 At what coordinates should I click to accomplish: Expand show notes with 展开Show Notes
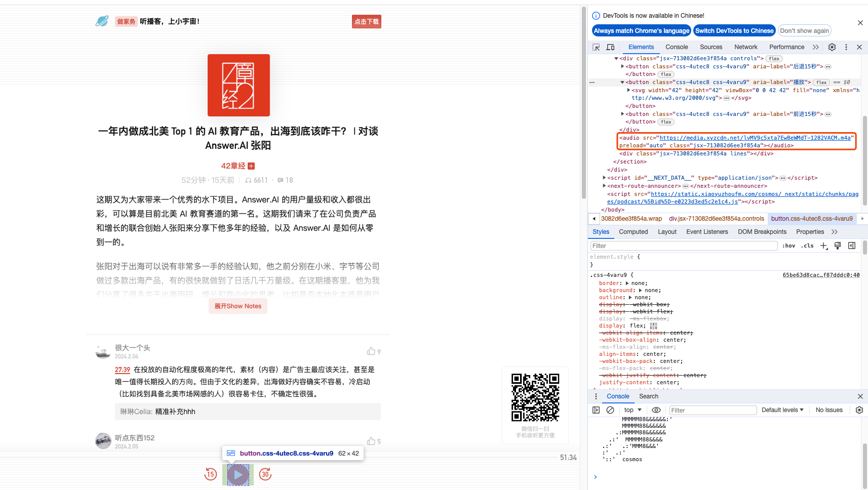tap(238, 306)
